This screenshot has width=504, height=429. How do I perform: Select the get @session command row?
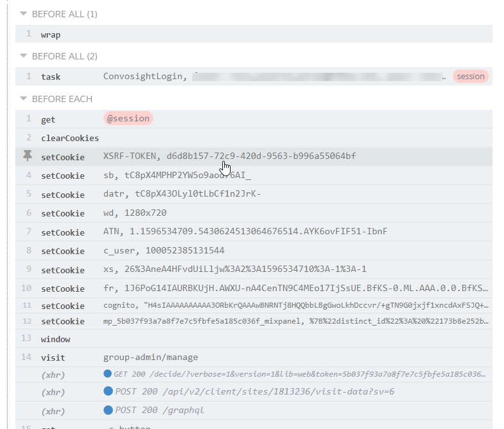pos(254,119)
